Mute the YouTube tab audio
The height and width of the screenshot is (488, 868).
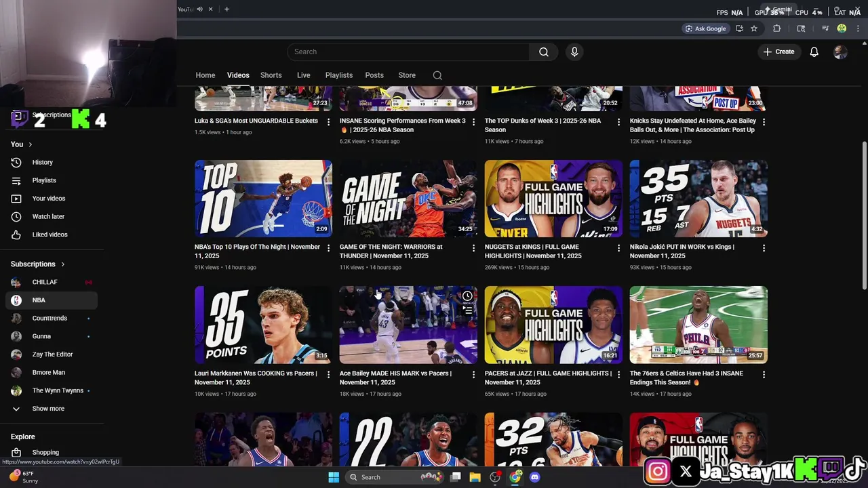coord(199,9)
